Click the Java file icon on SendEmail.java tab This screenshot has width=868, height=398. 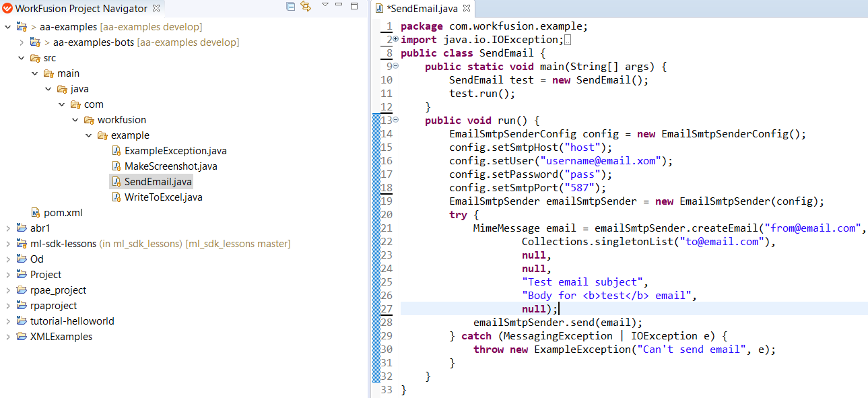click(x=380, y=9)
